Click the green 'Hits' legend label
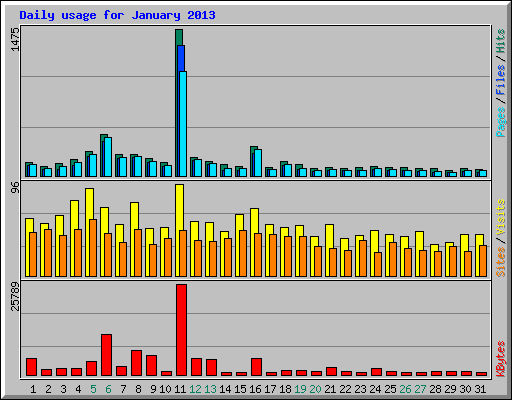512x400 pixels. tap(501, 41)
